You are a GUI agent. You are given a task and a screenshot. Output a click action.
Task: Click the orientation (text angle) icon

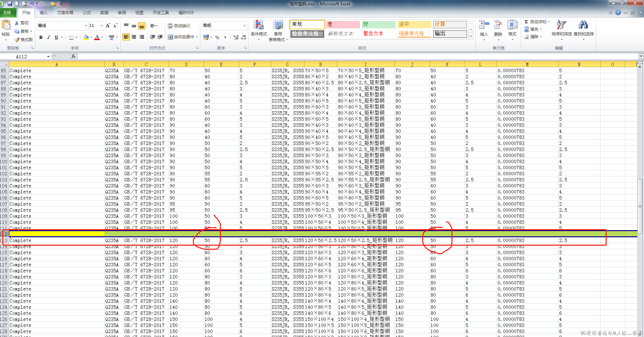click(x=153, y=26)
